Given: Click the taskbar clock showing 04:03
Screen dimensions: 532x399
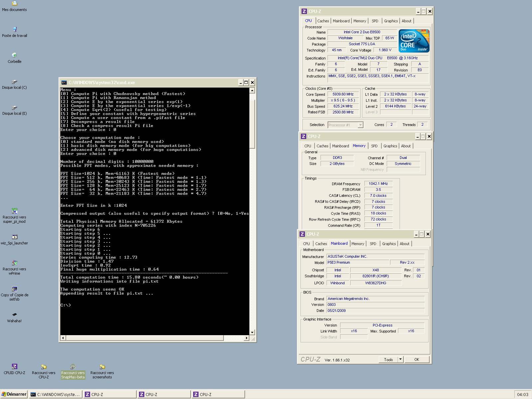Looking at the screenshot, I should pyautogui.click(x=522, y=394).
